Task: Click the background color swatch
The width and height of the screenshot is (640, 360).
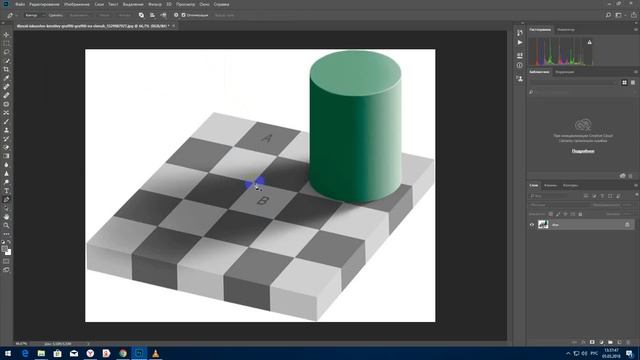Action: point(8,252)
